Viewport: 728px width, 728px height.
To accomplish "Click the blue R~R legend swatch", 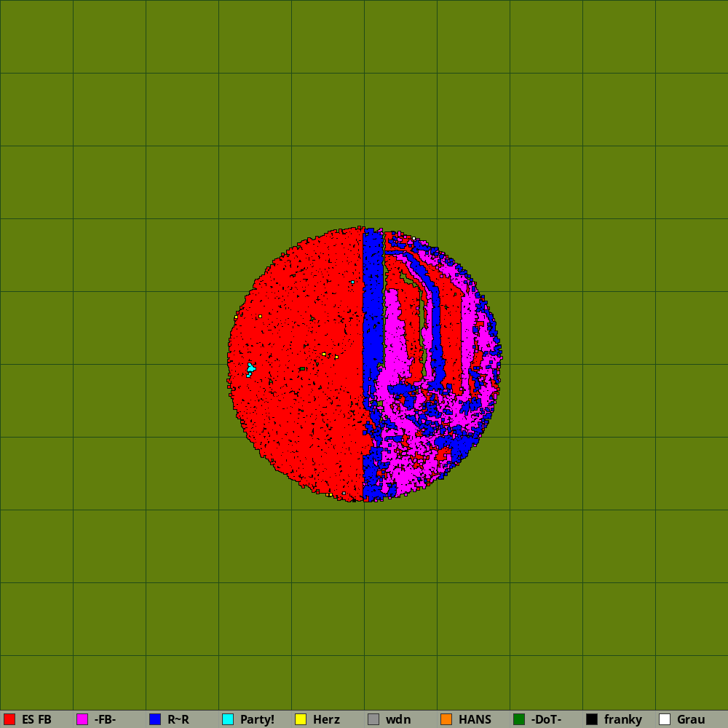I will pos(155,719).
